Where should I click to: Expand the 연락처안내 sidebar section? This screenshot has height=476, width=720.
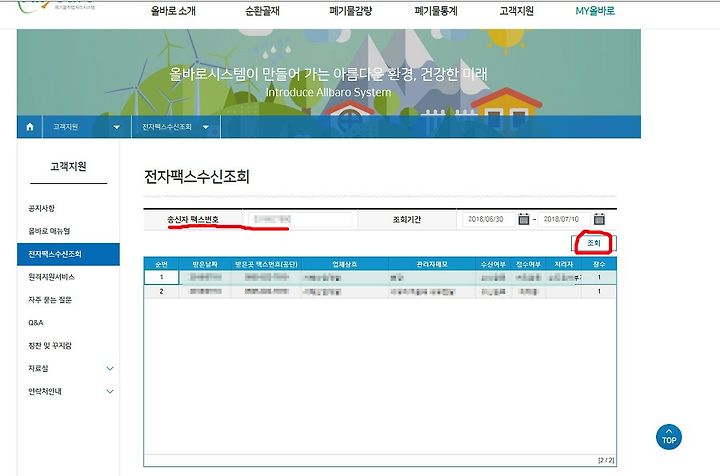tap(110, 391)
